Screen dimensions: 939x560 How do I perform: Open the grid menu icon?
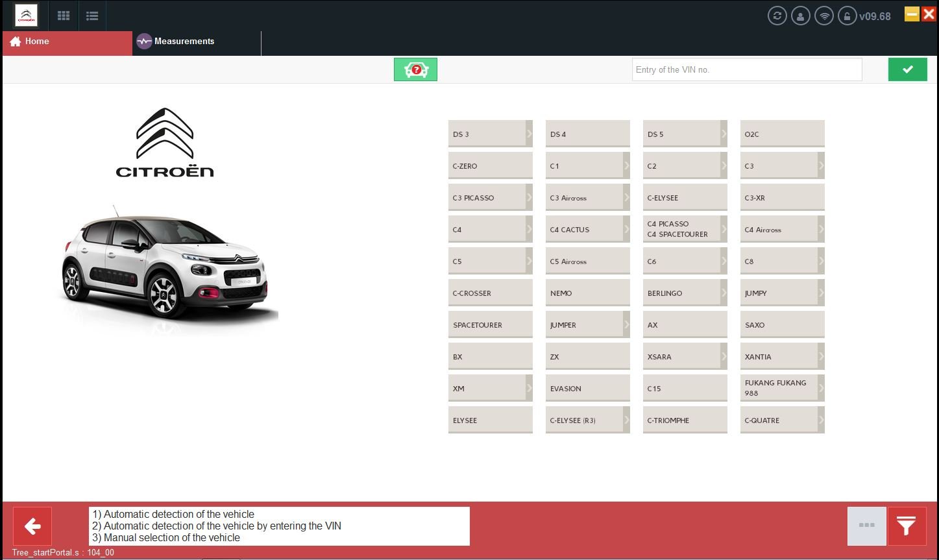pos(63,16)
